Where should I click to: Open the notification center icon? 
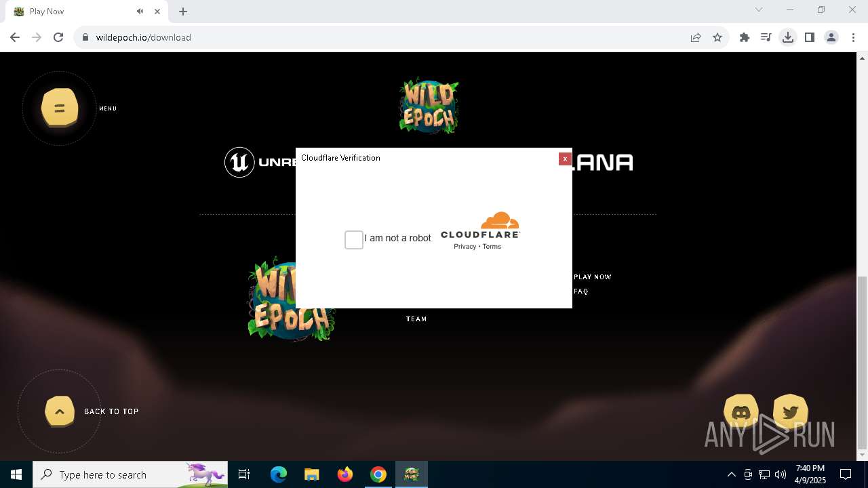(x=846, y=474)
